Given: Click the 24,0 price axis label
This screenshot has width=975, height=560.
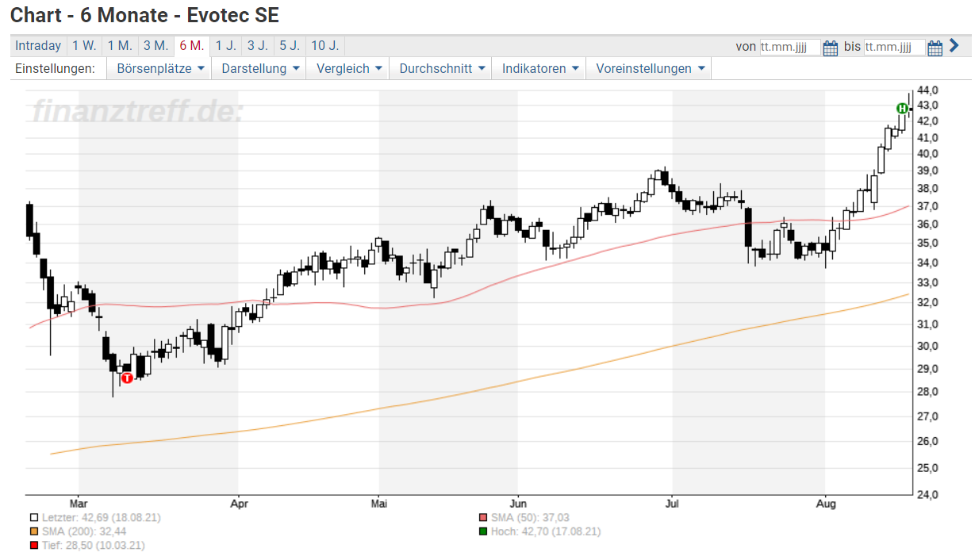Looking at the screenshot, I should 927,495.
